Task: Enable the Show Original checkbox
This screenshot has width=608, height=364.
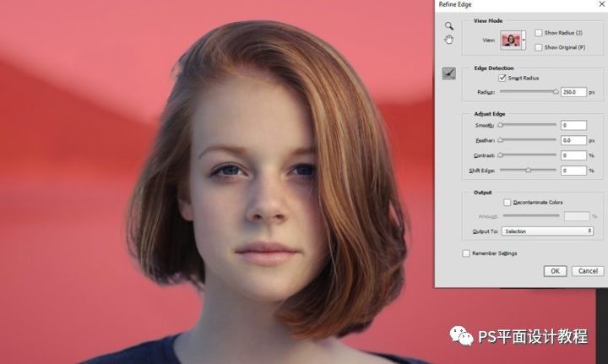Action: 539,47
